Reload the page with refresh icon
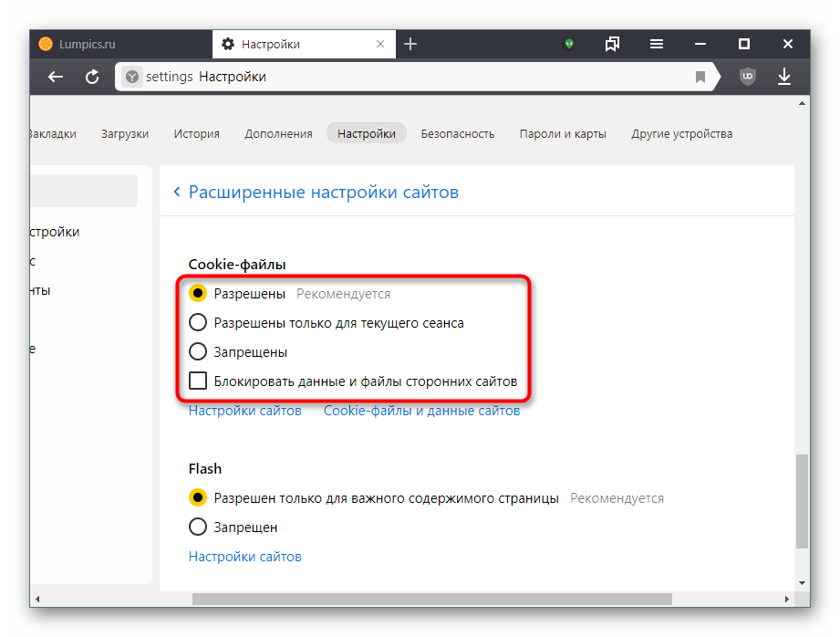The width and height of the screenshot is (840, 637). coord(92,78)
